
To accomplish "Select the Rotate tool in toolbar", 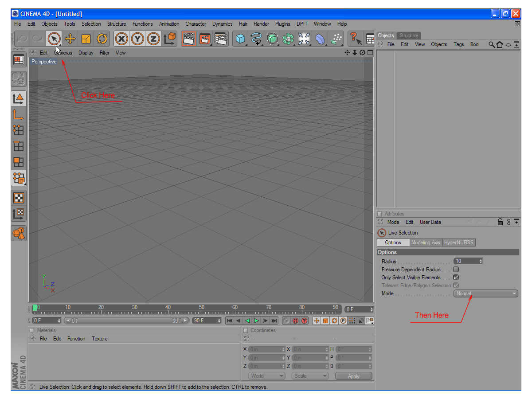I will coord(102,39).
